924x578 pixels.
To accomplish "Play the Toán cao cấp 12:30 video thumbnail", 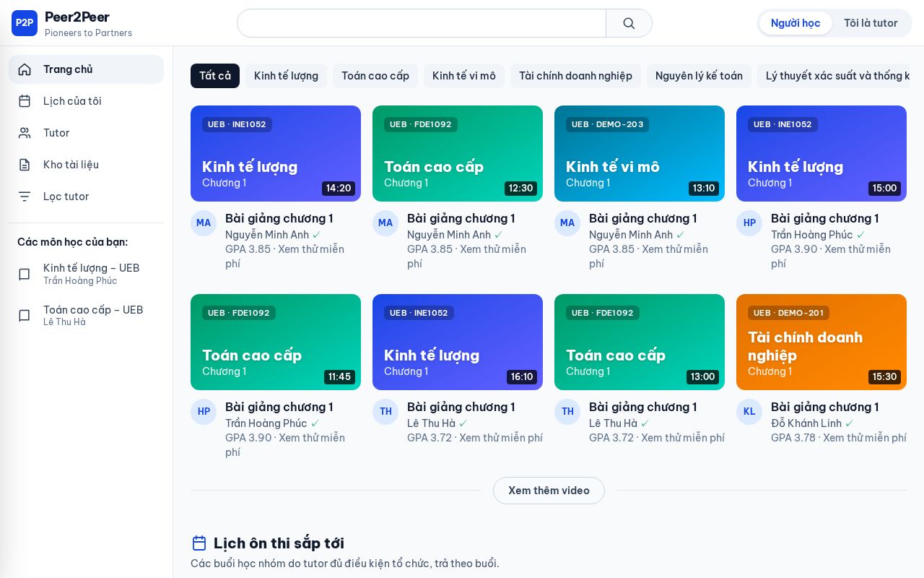I will [x=458, y=153].
